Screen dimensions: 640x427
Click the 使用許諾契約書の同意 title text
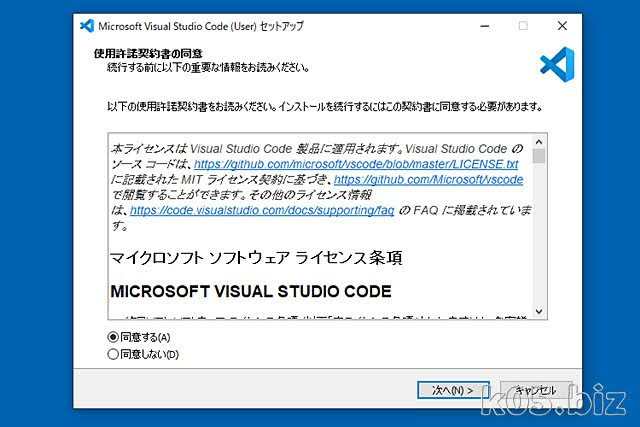tap(148, 53)
